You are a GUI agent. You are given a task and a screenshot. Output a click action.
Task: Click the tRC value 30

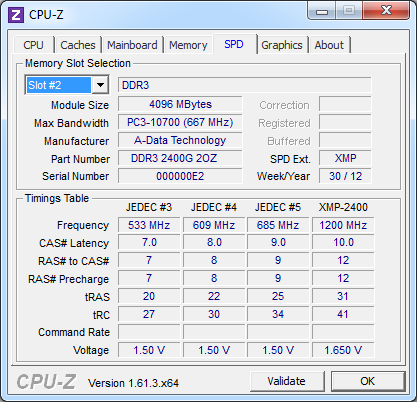[x=214, y=314]
